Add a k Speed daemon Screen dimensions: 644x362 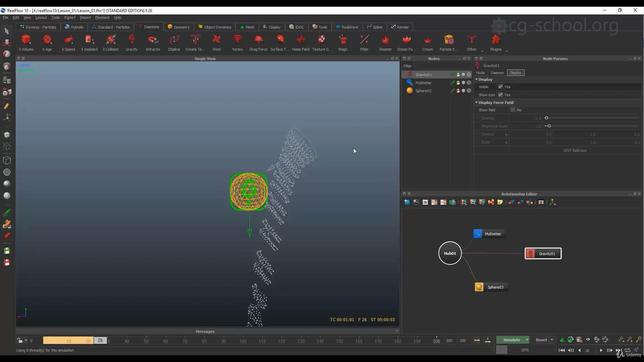click(68, 43)
